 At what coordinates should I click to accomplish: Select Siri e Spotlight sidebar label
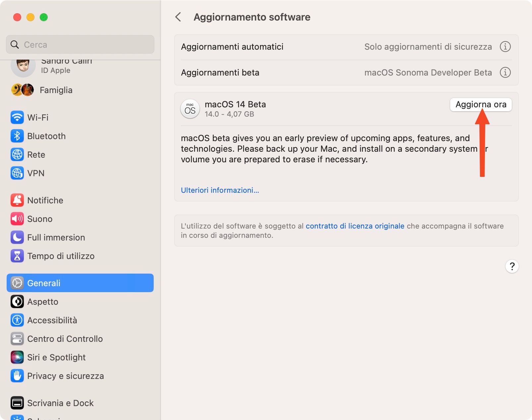pos(56,357)
